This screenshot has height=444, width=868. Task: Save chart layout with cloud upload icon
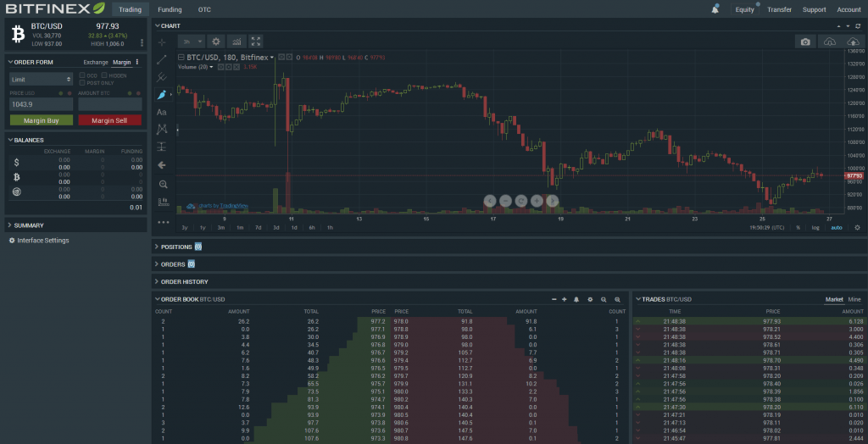(x=852, y=42)
